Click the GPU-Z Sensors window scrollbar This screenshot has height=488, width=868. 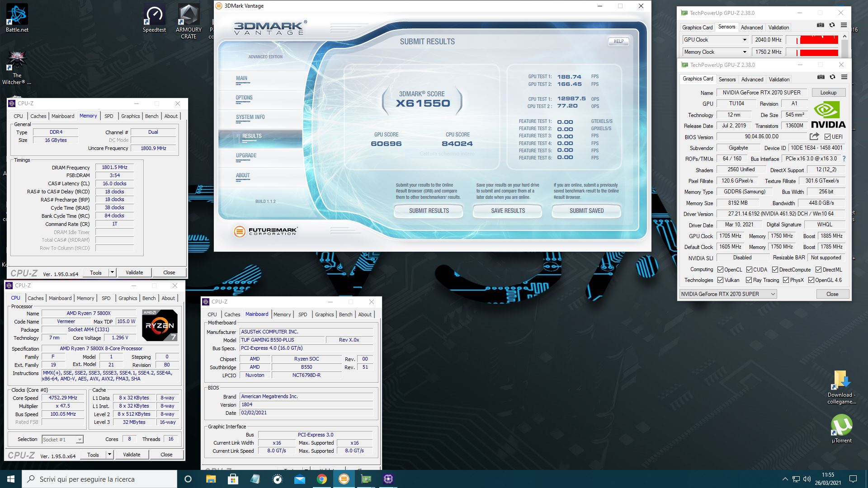tap(844, 46)
